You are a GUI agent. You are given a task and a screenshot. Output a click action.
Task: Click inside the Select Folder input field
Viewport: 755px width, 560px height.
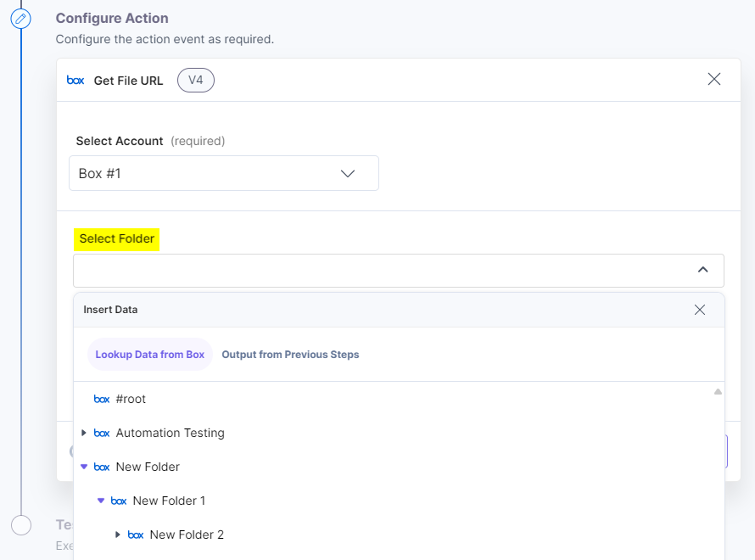coord(399,270)
